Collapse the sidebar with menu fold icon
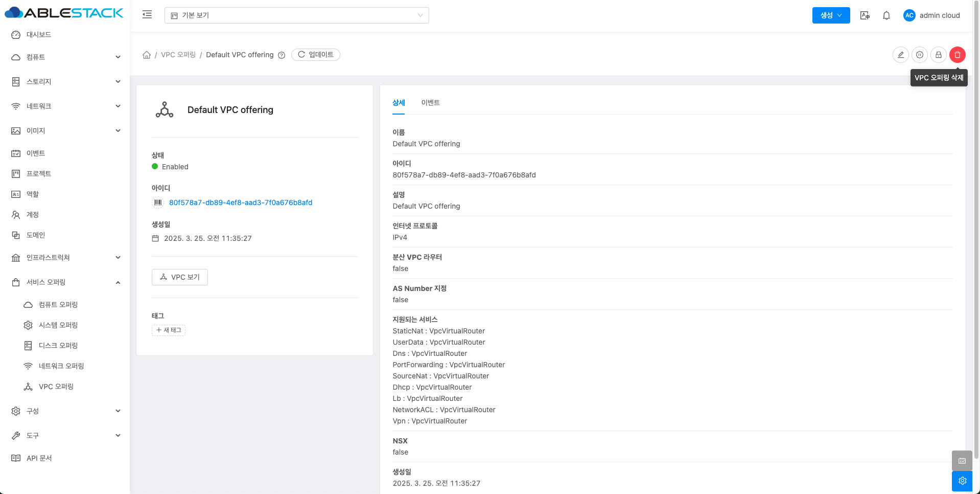The height and width of the screenshot is (494, 980). pyautogui.click(x=147, y=15)
